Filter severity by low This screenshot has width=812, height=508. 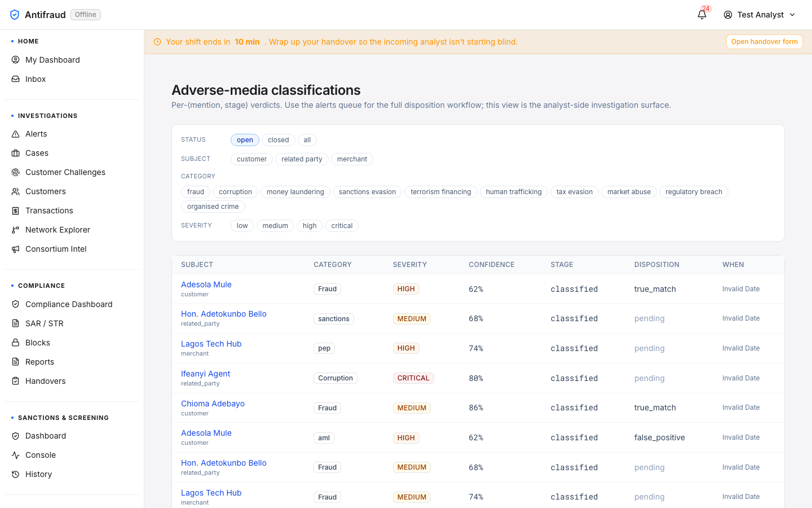(x=242, y=226)
